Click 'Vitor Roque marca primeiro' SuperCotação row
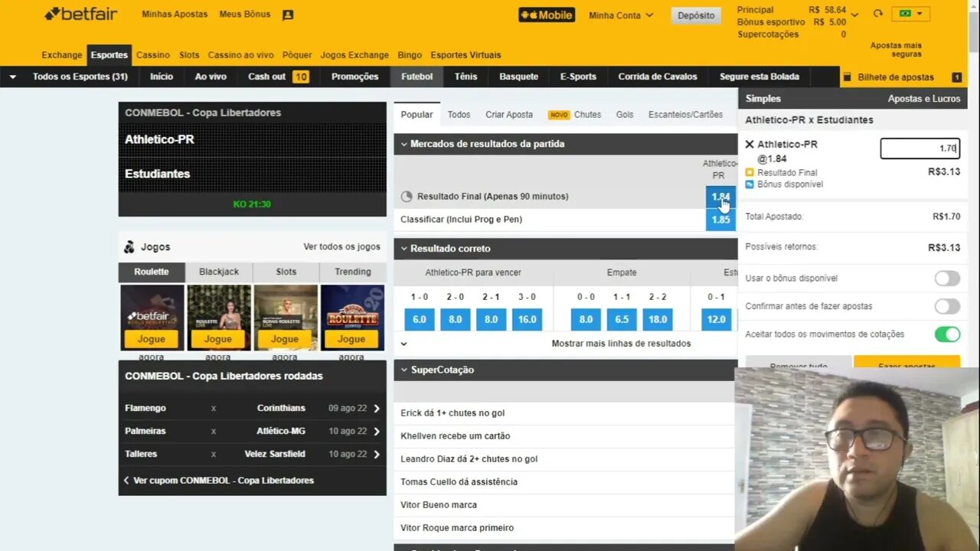This screenshot has height=551, width=980. 564,528
